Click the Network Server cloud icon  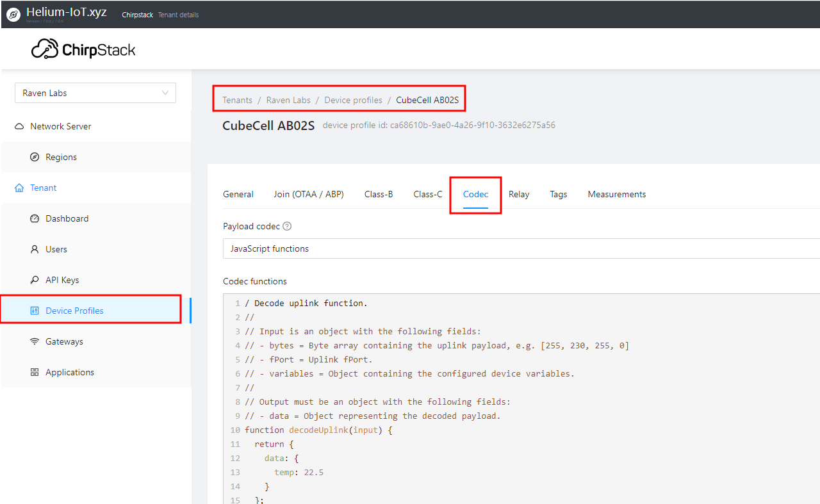19,126
